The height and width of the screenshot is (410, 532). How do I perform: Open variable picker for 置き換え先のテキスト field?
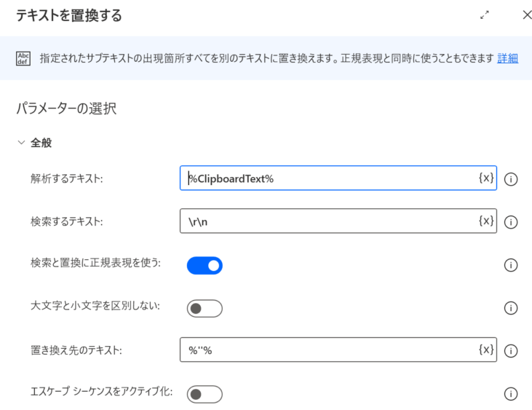click(486, 350)
